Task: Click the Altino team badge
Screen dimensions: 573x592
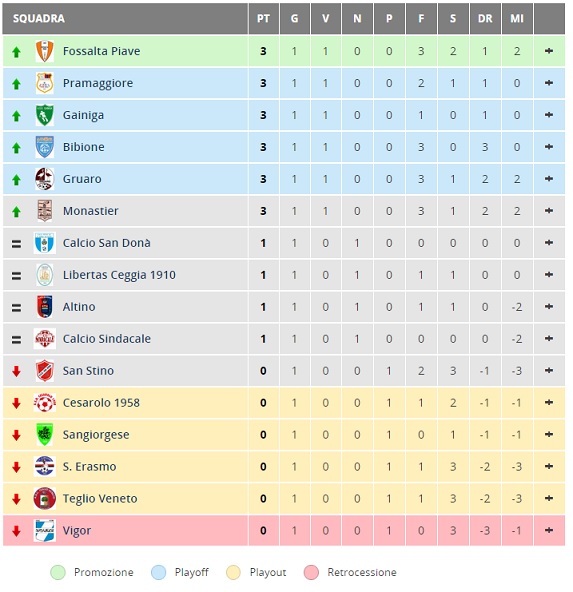Action: pyautogui.click(x=45, y=307)
